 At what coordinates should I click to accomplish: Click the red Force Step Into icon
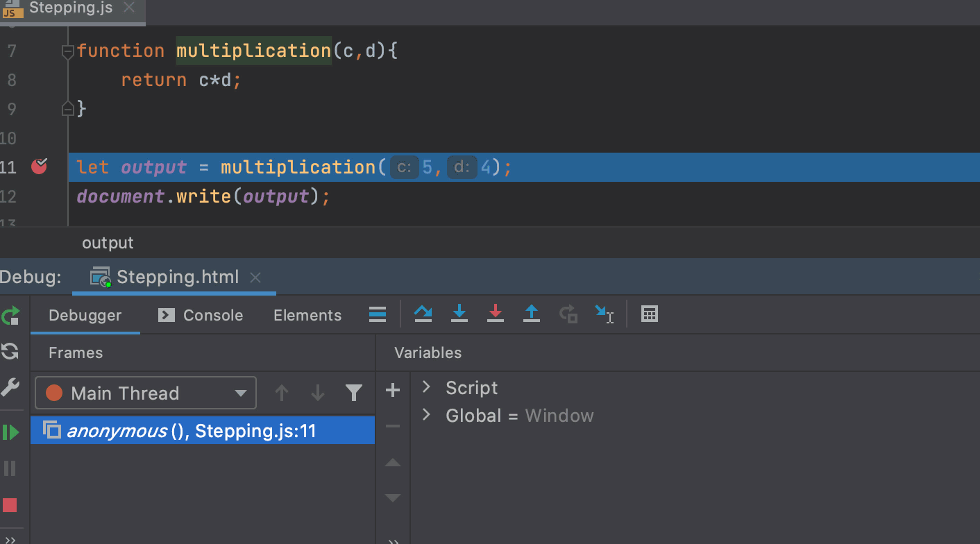495,314
